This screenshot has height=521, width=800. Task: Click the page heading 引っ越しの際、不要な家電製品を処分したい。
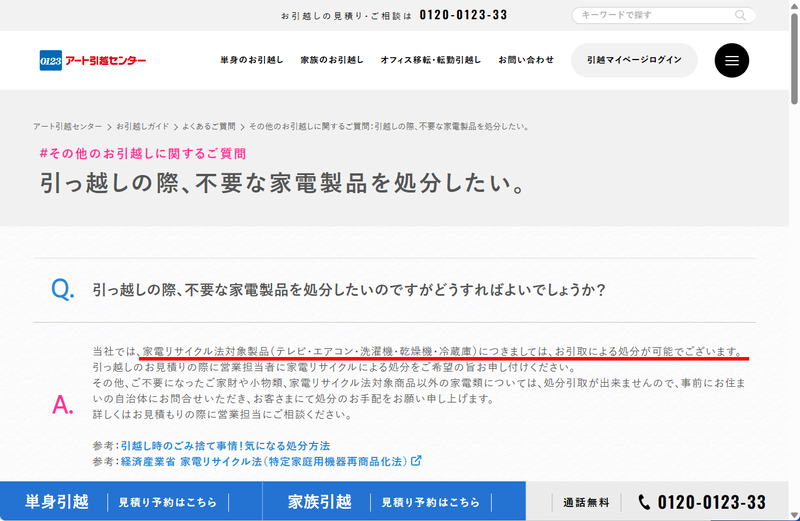(283, 183)
